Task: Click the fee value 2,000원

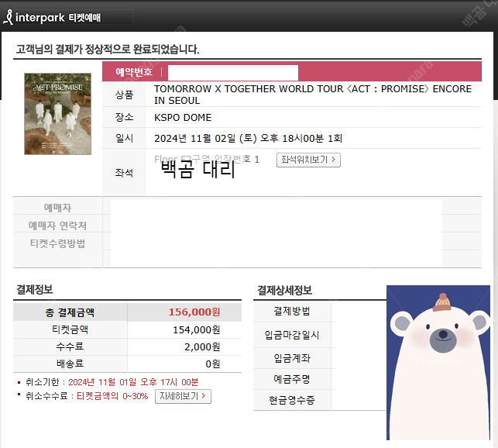Action: pyautogui.click(x=202, y=346)
